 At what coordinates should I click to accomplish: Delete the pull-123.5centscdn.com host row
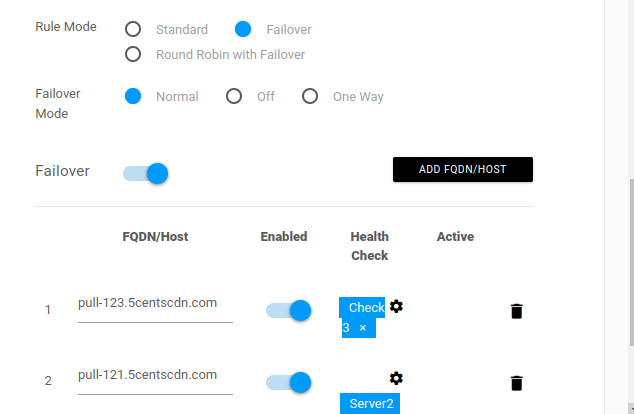(x=516, y=311)
